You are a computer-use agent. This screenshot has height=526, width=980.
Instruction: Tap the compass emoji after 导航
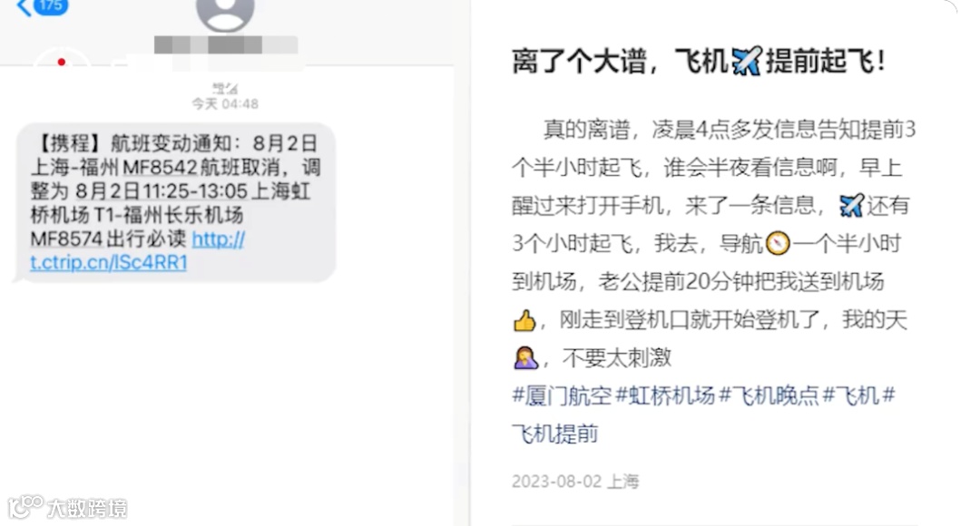point(779,244)
